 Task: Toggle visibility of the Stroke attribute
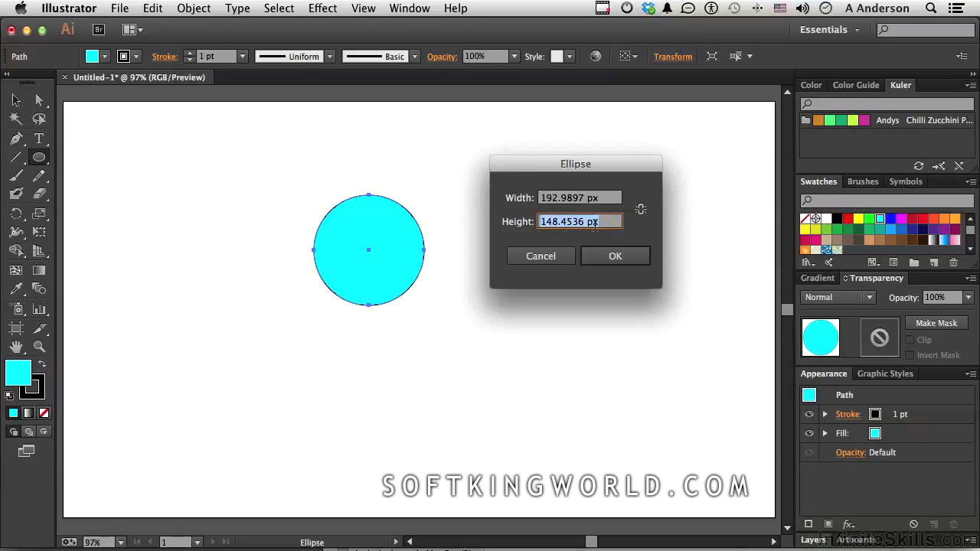809,414
